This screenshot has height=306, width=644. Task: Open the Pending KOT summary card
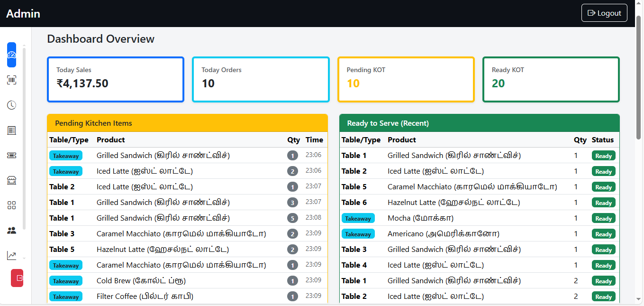point(406,79)
